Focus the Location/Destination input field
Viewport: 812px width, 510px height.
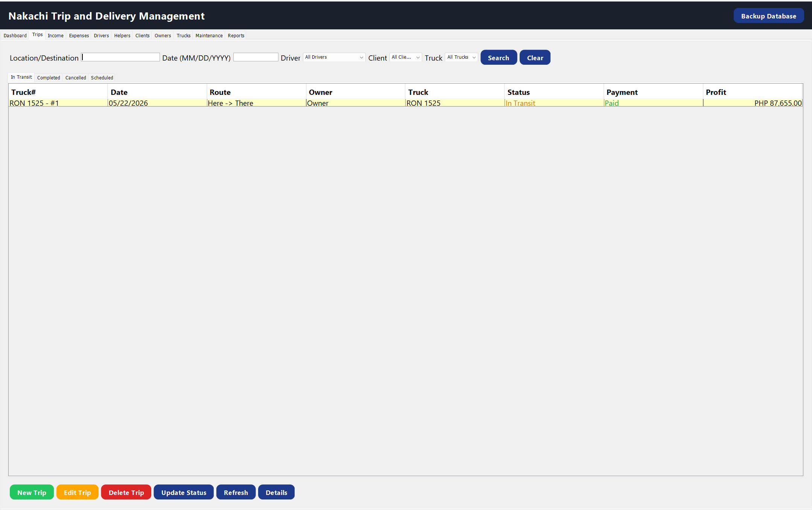pyautogui.click(x=120, y=57)
